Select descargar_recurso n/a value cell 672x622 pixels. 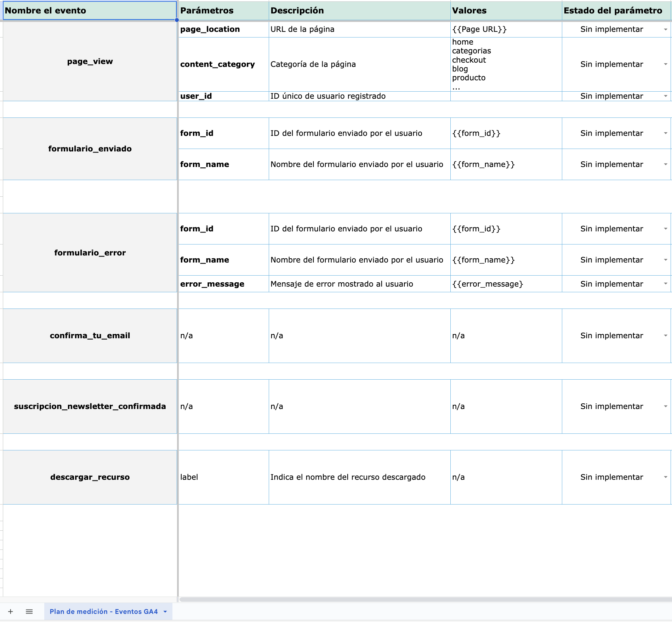(x=506, y=477)
